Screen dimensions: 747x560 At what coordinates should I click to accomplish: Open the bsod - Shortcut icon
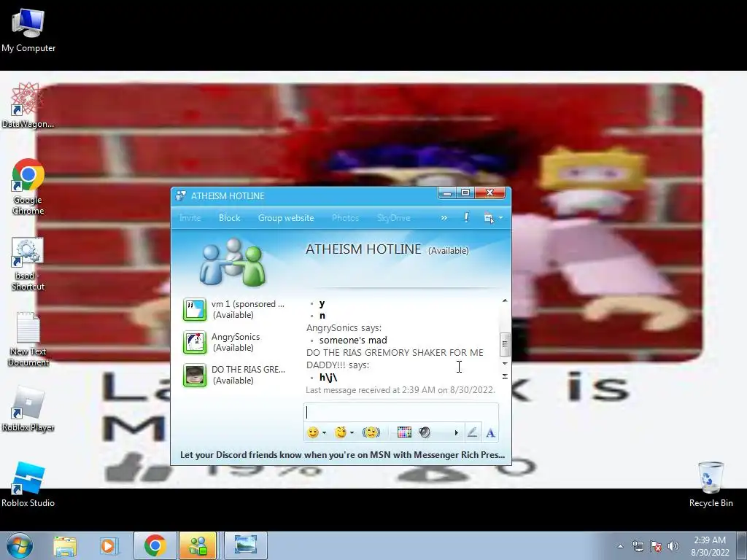[28, 264]
